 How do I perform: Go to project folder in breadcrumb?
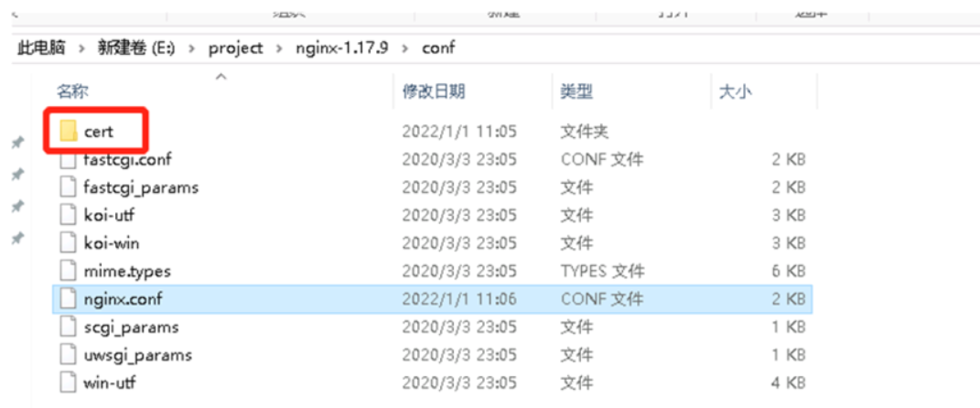click(236, 48)
